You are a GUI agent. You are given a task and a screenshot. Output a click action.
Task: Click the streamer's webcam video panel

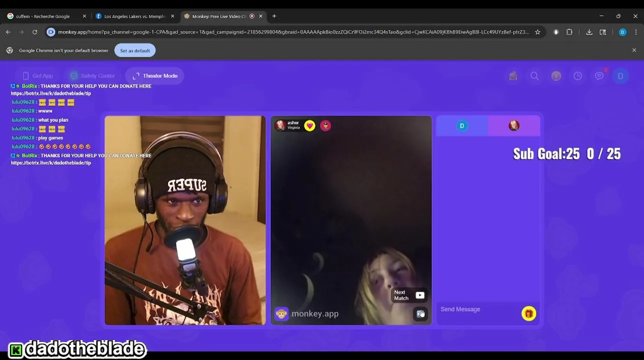(x=185, y=220)
